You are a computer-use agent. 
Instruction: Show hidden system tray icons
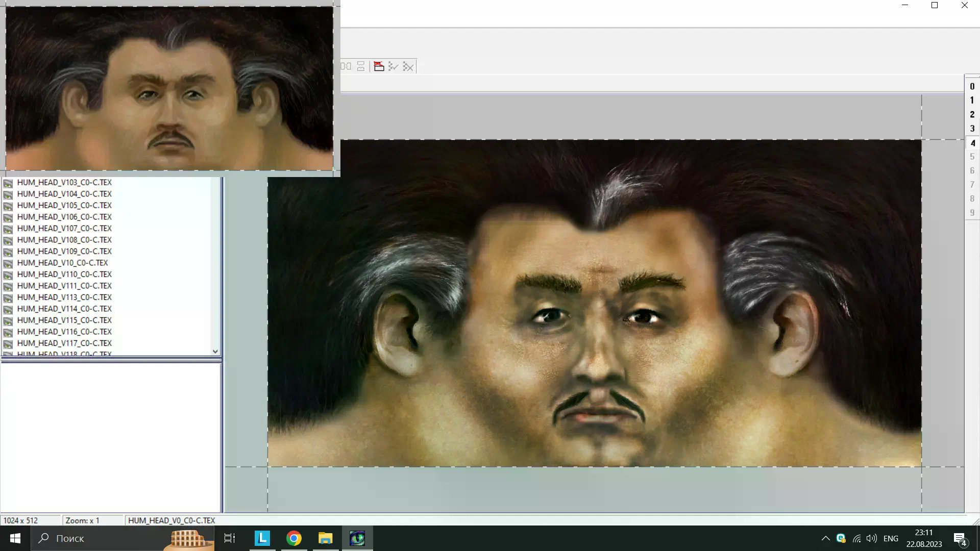(825, 538)
